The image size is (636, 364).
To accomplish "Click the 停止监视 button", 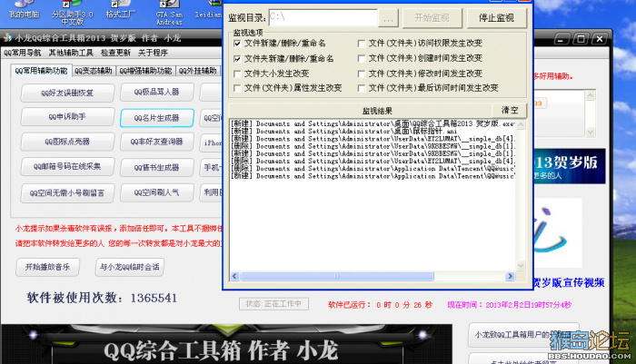I will pos(496,18).
